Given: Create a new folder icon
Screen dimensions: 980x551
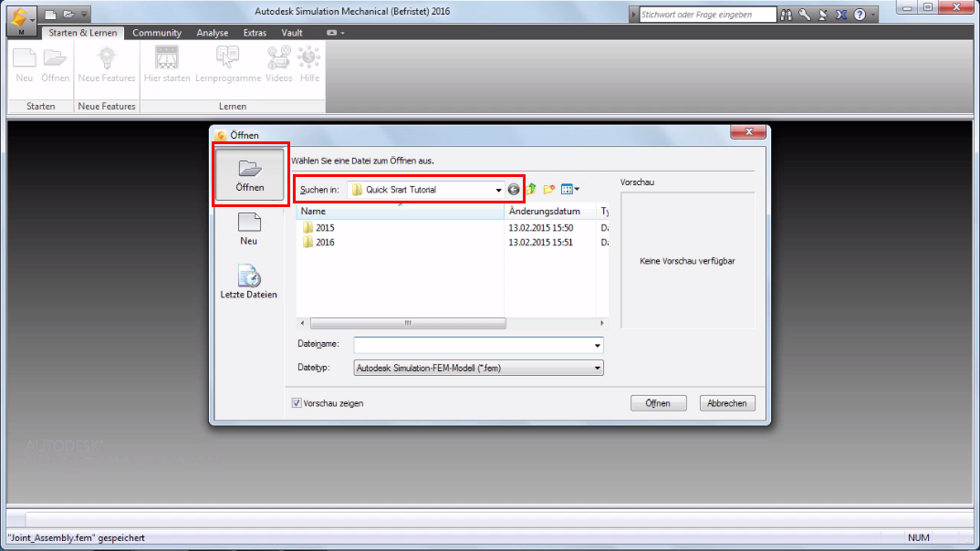Looking at the screenshot, I should (x=548, y=189).
